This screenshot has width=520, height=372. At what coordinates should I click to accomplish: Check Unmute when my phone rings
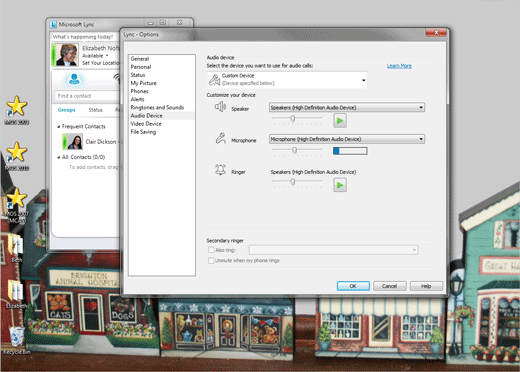point(211,260)
